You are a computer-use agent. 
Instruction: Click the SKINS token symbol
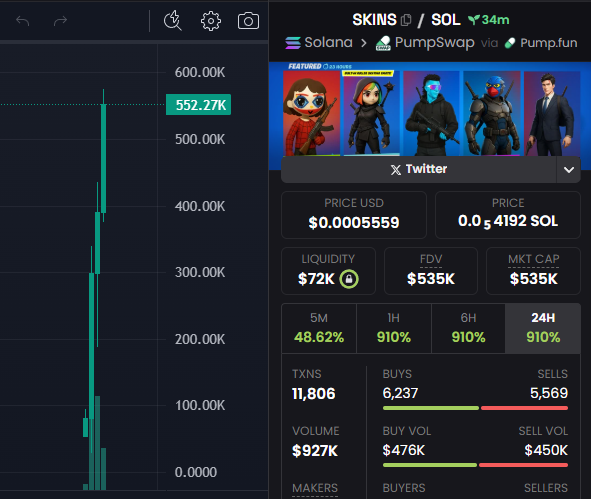coord(374,20)
